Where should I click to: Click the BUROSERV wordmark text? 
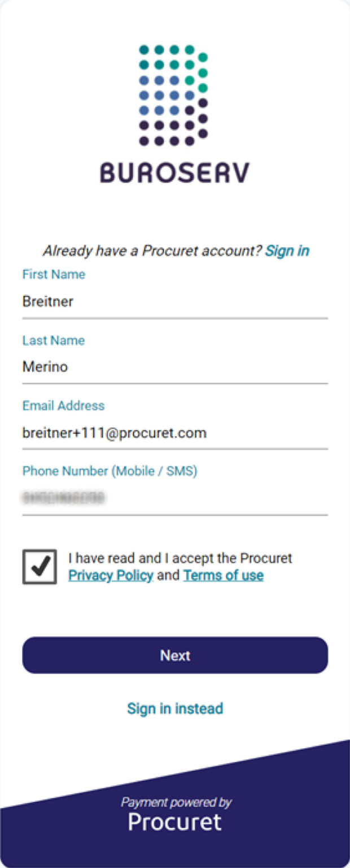click(174, 172)
